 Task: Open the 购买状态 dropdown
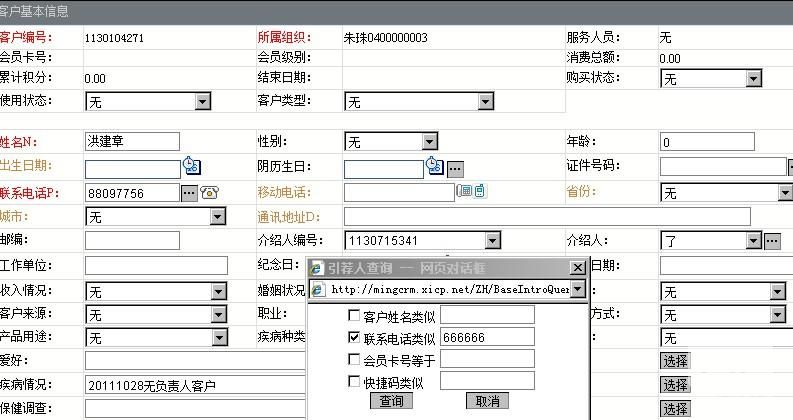pos(775,78)
